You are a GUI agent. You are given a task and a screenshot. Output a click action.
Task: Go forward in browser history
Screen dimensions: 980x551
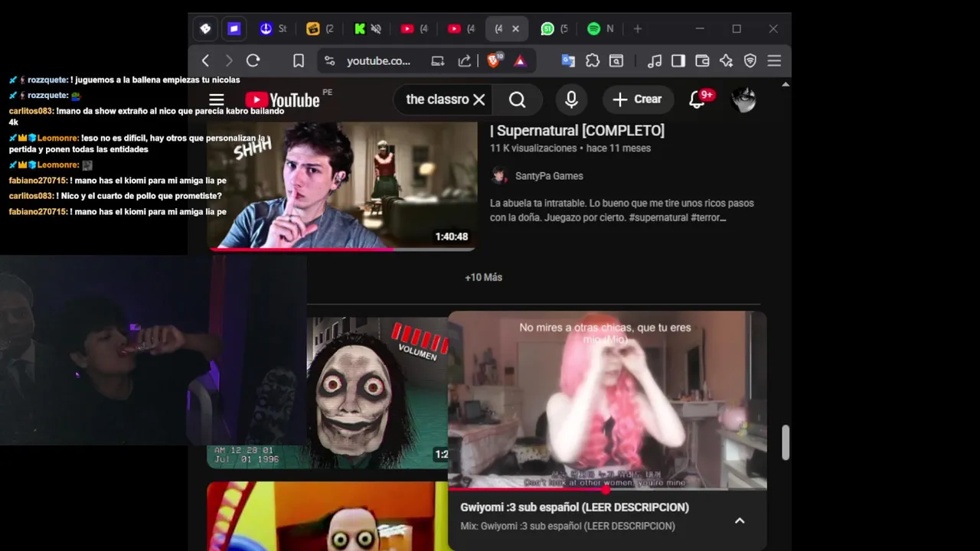229,61
